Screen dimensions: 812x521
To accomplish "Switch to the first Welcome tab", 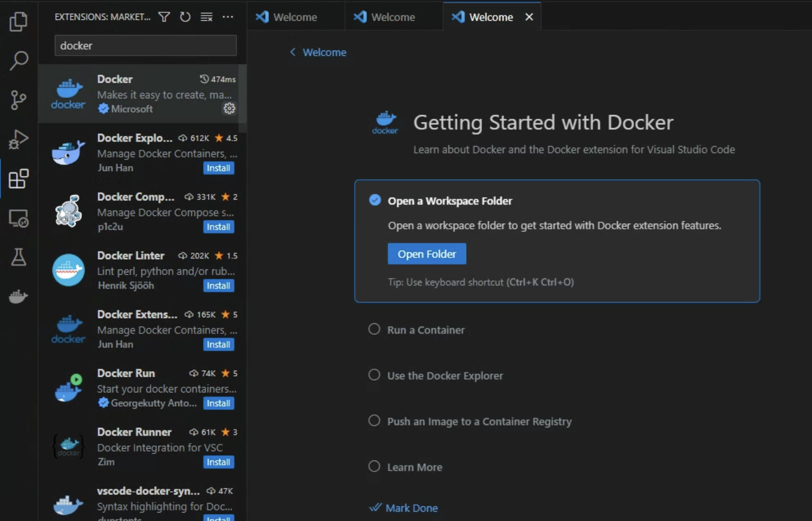I will [x=296, y=17].
